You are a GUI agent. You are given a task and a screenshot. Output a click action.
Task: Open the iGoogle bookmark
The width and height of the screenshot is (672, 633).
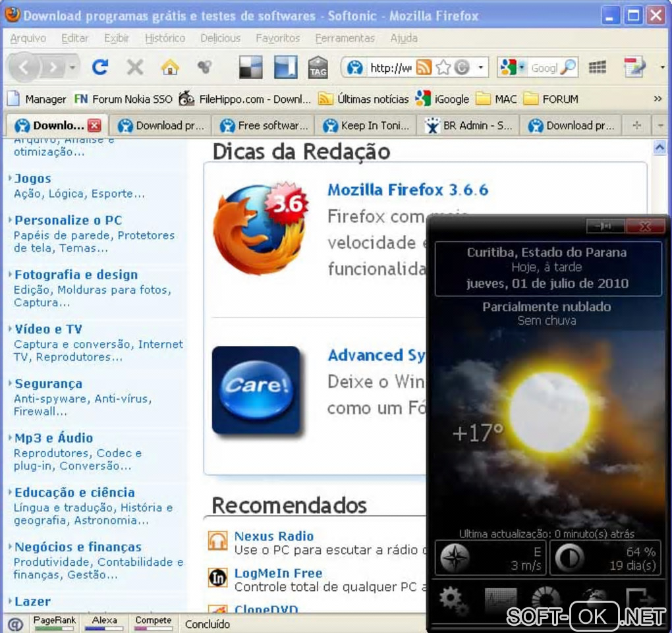pos(442,99)
